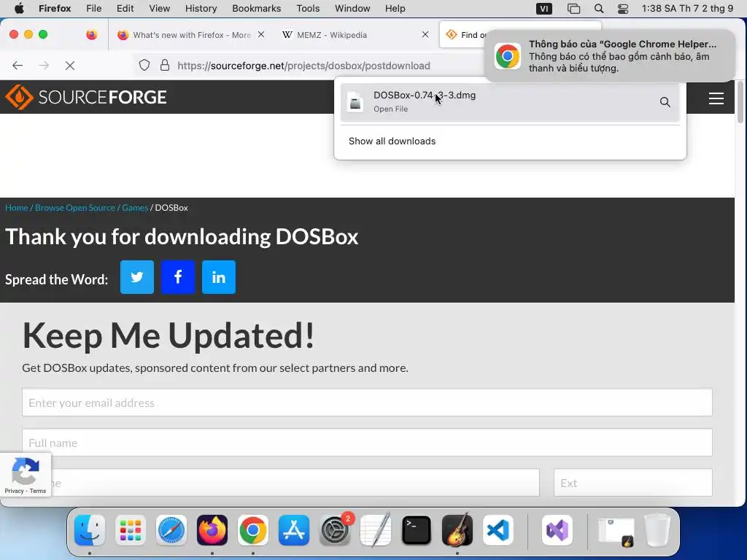Open TextEdit from the Dock
Viewport: 747px width, 560px height.
376,530
